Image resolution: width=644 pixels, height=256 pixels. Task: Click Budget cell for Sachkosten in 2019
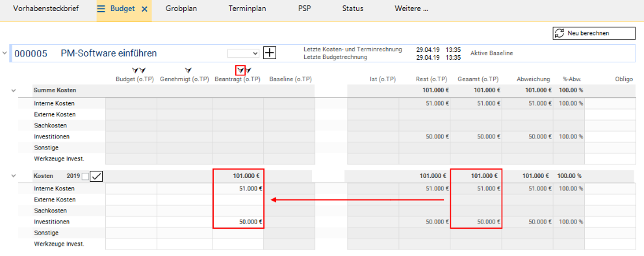(x=131, y=211)
